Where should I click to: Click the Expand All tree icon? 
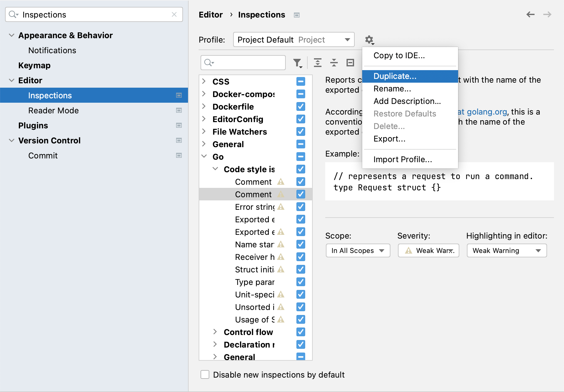coord(318,63)
